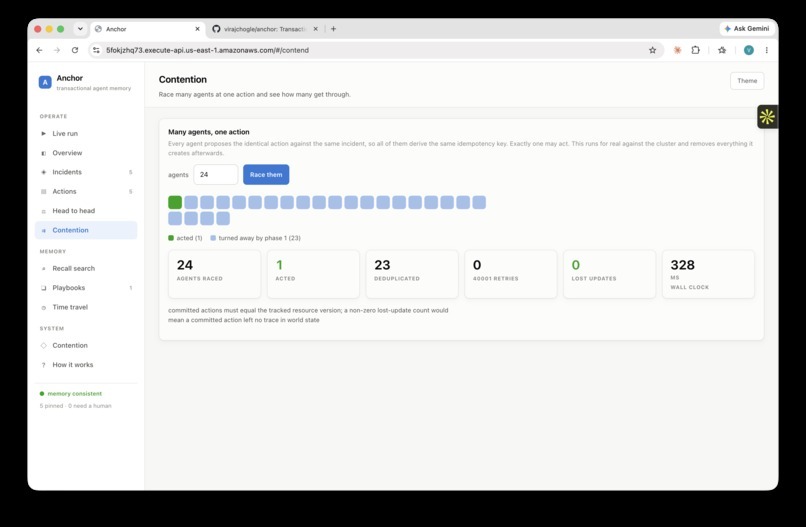
Task: Go back in browser history
Action: [x=40, y=50]
